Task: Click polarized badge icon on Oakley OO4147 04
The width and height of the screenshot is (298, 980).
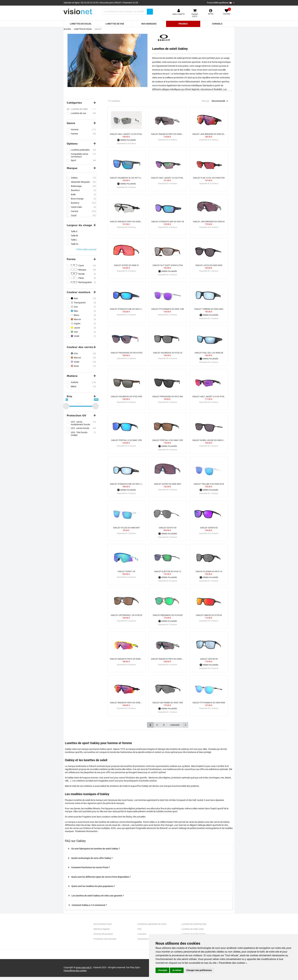Action: pos(159,534)
